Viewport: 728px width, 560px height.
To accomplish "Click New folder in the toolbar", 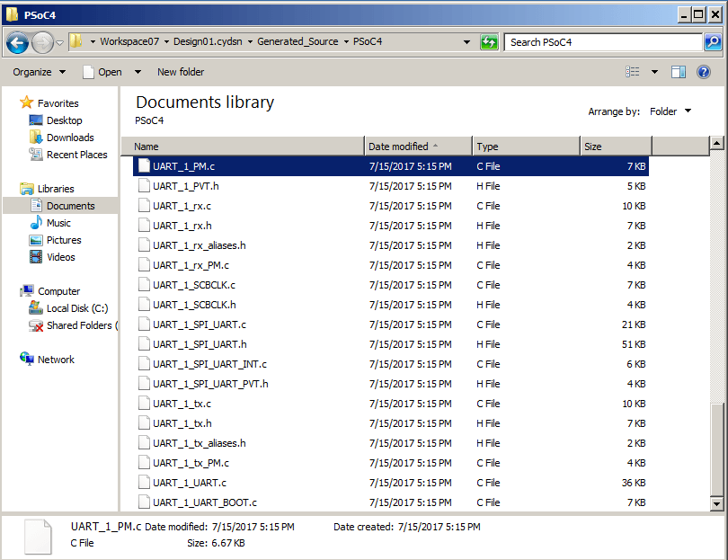I will 181,72.
